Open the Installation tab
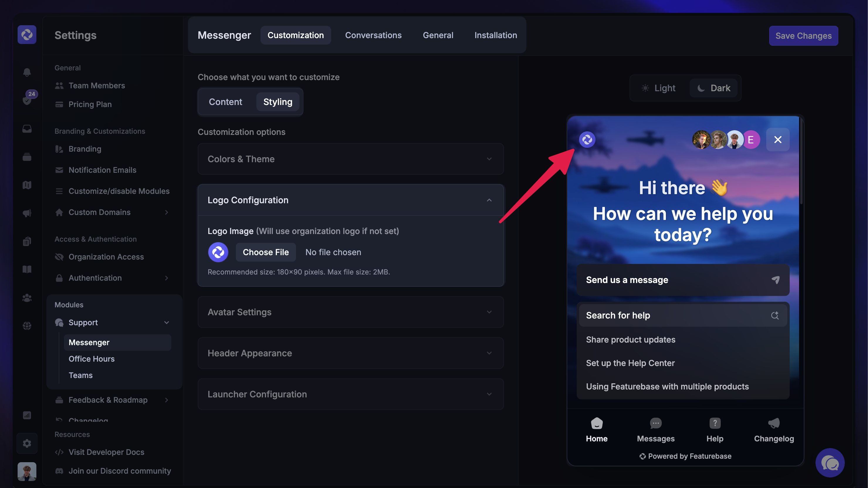This screenshot has width=868, height=488. [495, 35]
